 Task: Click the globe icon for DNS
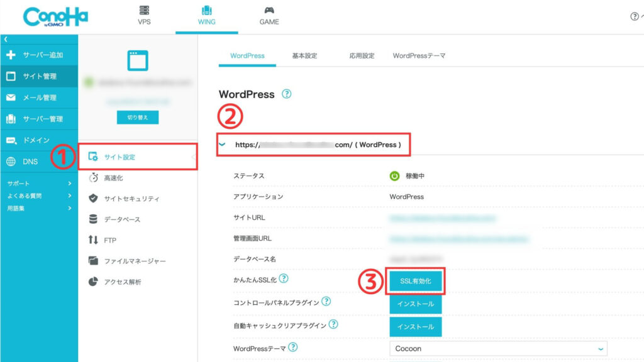pos(11,162)
